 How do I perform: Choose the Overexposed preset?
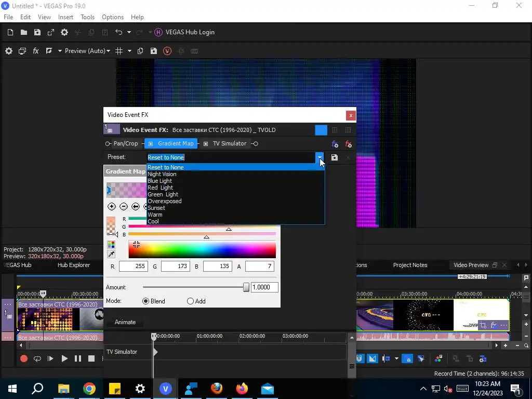point(235,201)
